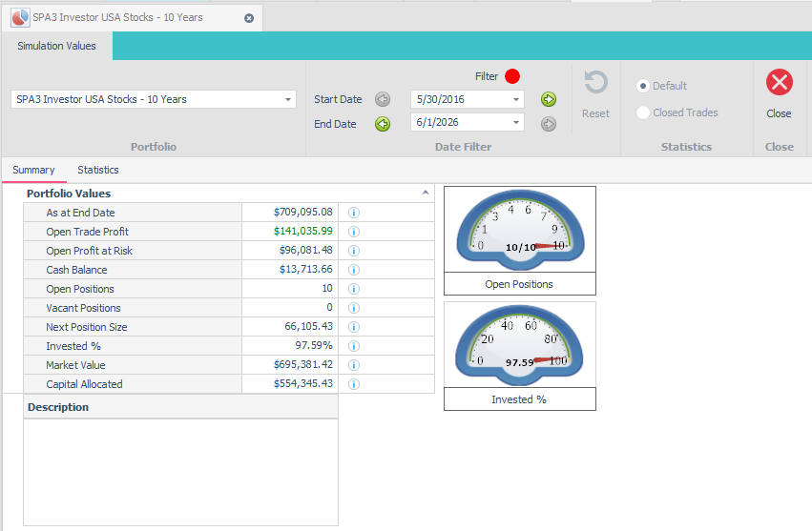Open info icon for Market Value

(354, 365)
